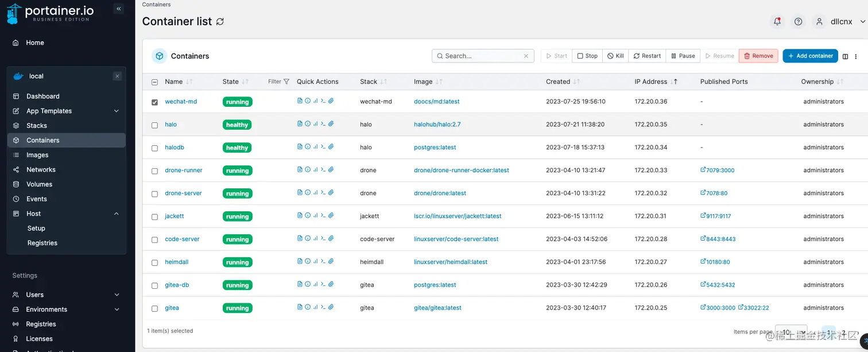Viewport: 868px width, 352px height.
Task: Open the three-dot table options menu
Action: pos(856,56)
